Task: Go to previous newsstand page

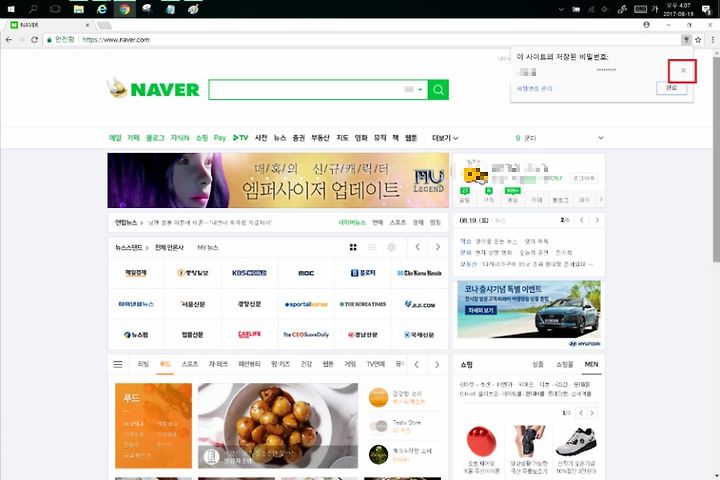Action: [417, 247]
